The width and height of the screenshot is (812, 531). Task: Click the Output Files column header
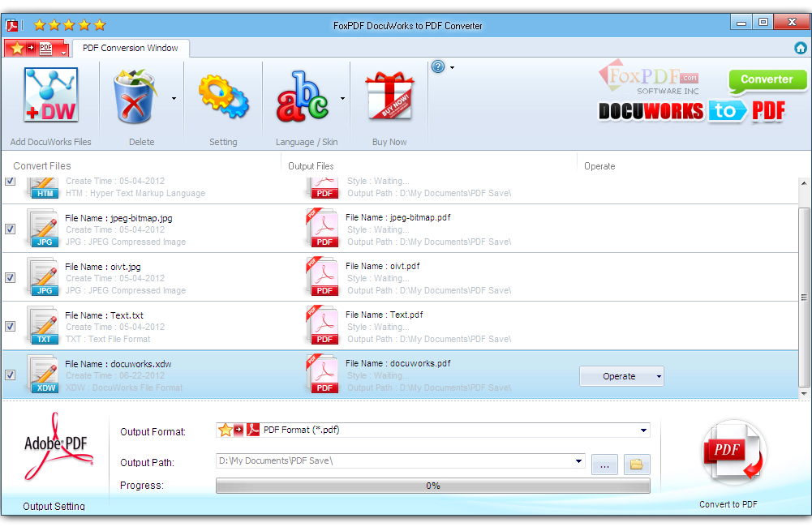pos(311,165)
